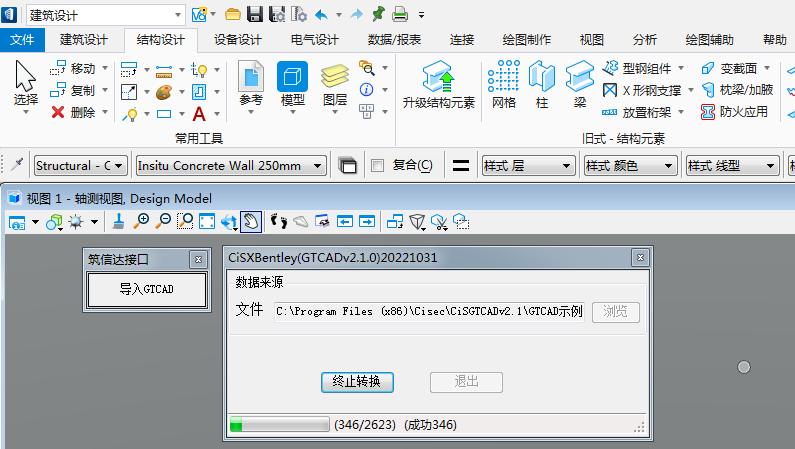Click the conversion progress bar
The width and height of the screenshot is (795, 449).
click(x=279, y=425)
